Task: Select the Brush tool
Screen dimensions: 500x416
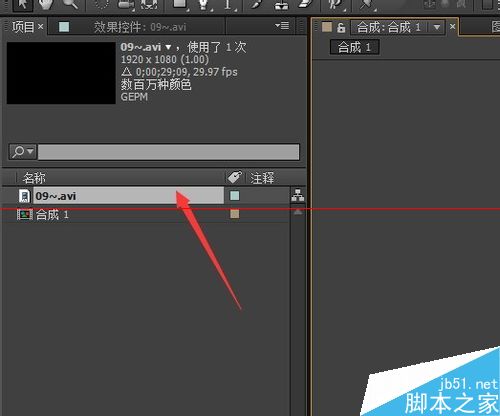Action: click(258, 5)
